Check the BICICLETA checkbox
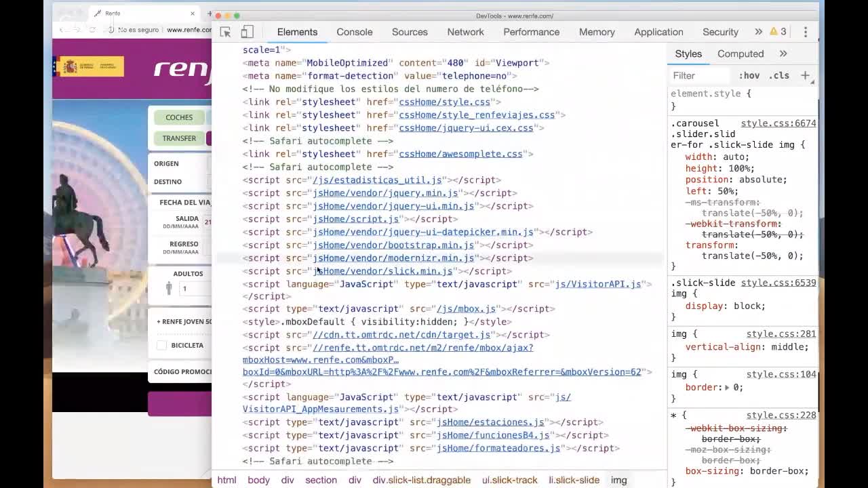The height and width of the screenshot is (488, 868). coord(161,346)
